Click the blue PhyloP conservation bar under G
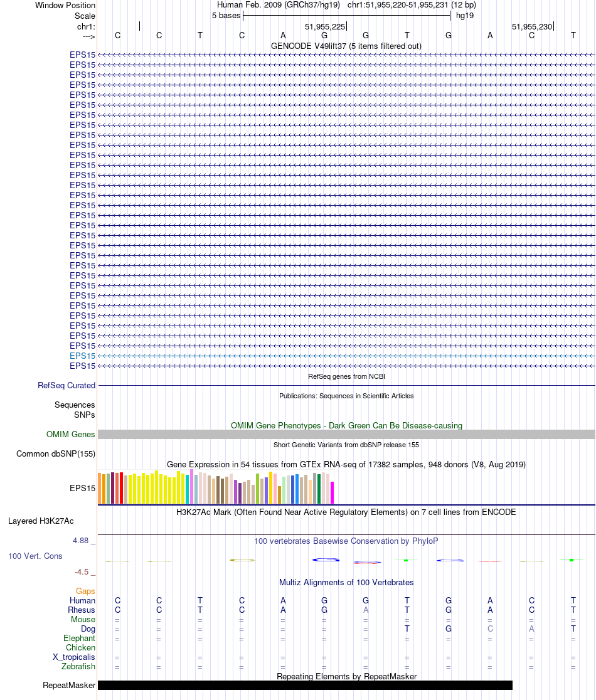Screen dimensions: 596x700 click(x=326, y=560)
